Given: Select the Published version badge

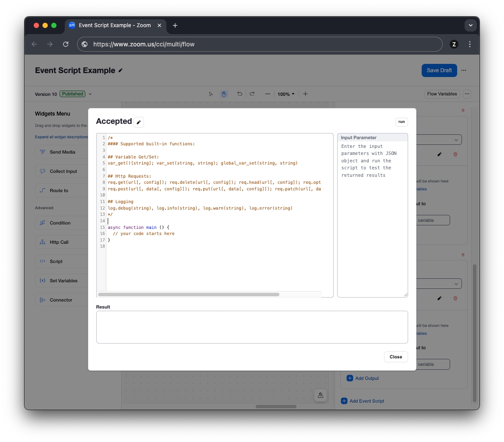Looking at the screenshot, I should 72,94.
